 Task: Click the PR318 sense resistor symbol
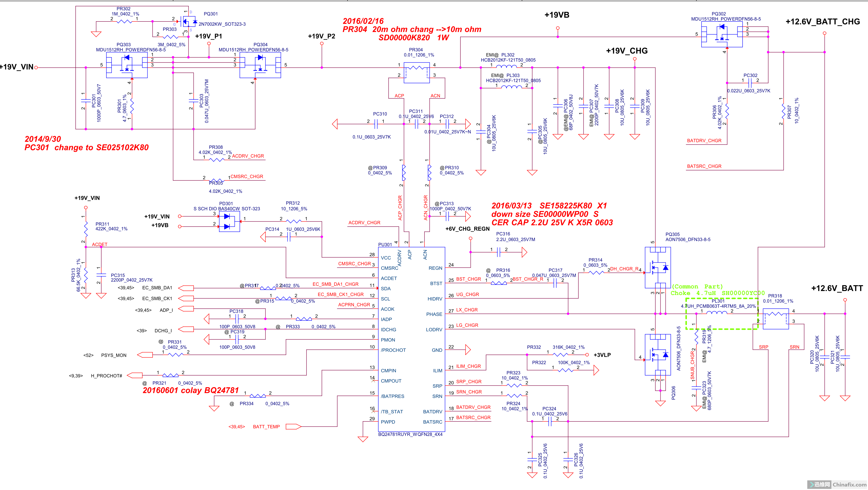coord(776,319)
